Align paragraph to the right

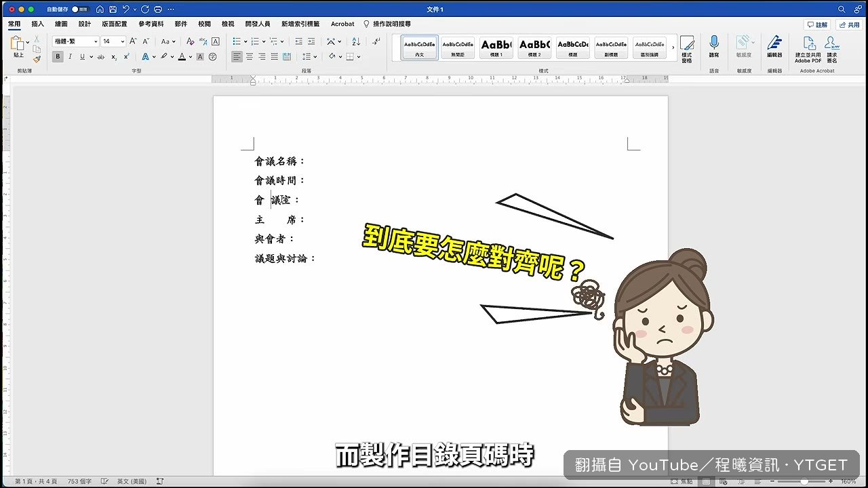click(x=262, y=57)
